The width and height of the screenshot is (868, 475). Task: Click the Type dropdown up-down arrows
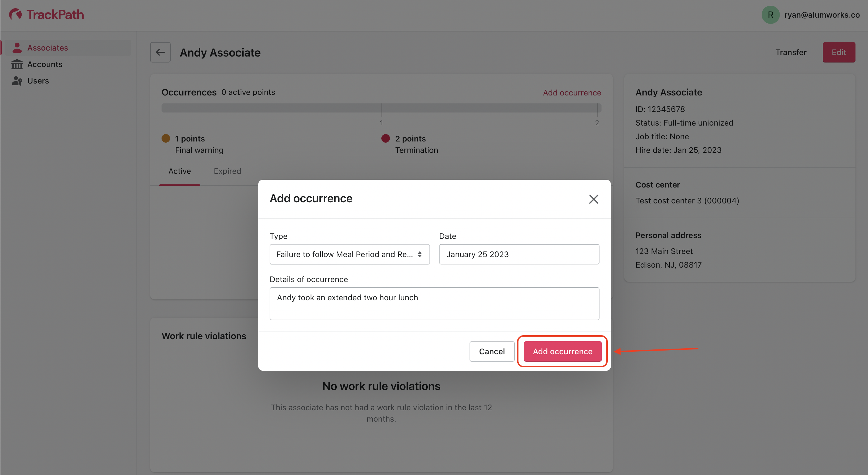coord(419,254)
